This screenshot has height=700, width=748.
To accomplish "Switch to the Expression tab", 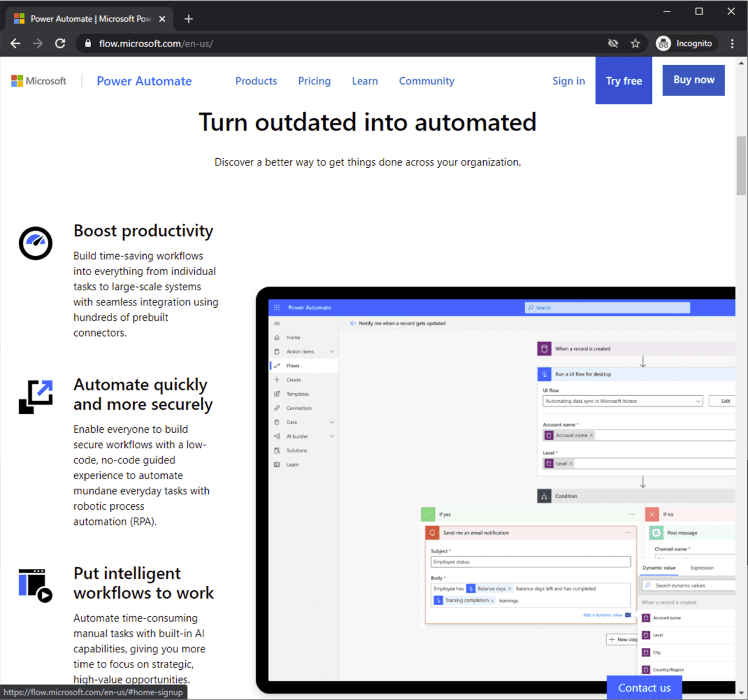I will (702, 568).
